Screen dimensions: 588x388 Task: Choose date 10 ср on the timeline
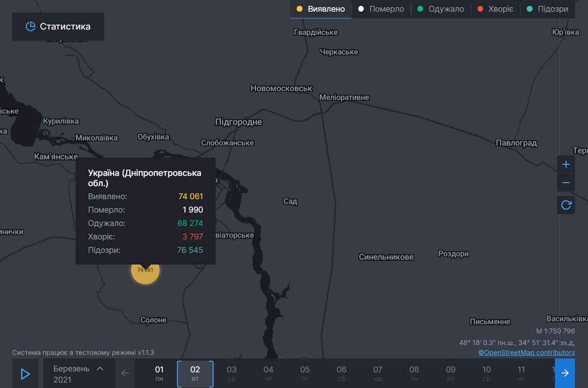coord(486,373)
